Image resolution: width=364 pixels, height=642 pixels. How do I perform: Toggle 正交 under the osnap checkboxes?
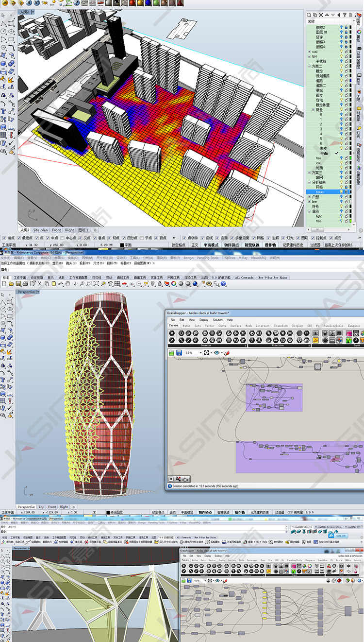click(x=194, y=245)
